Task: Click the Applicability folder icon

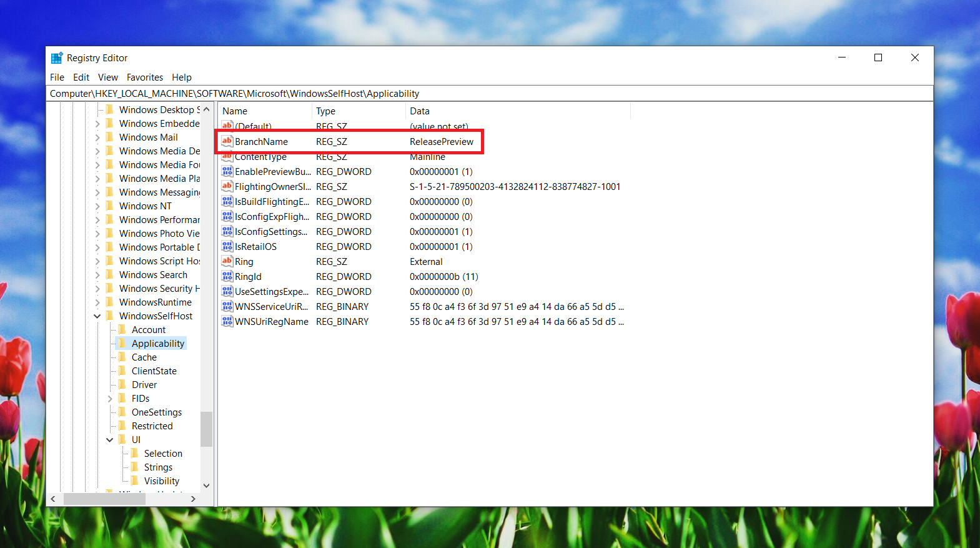Action: (122, 343)
